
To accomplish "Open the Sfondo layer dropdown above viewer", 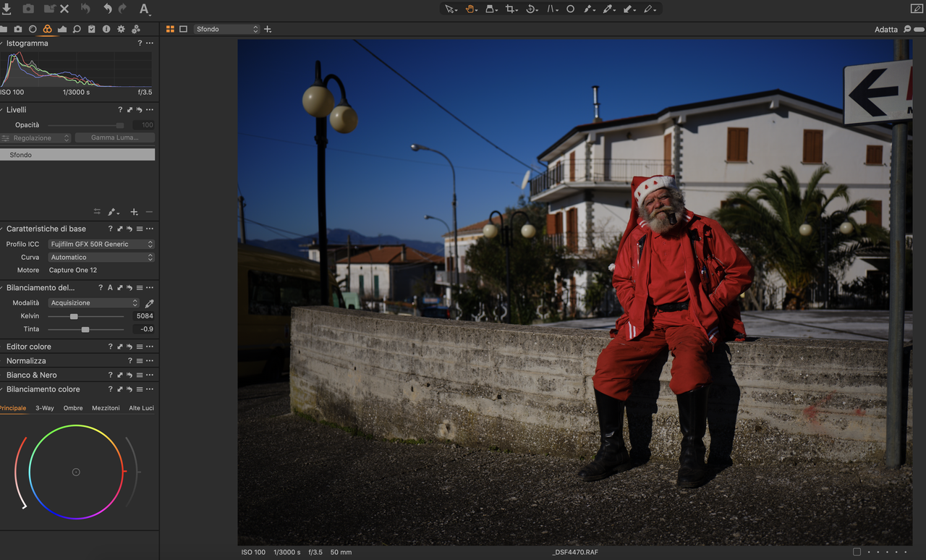I will tap(226, 29).
